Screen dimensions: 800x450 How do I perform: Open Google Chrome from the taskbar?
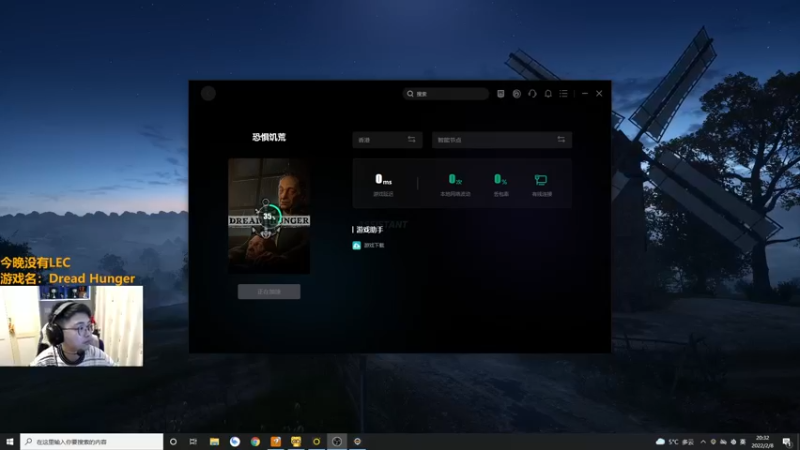(255, 441)
